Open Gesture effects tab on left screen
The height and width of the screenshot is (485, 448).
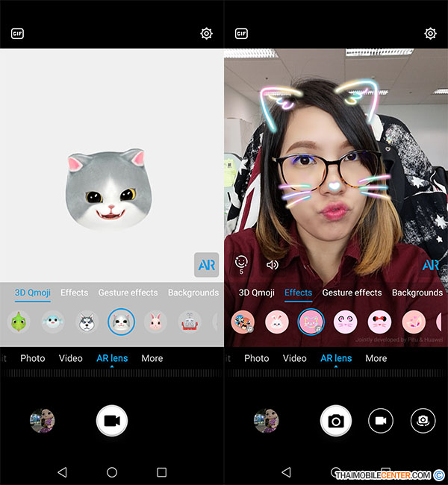pyautogui.click(x=128, y=292)
